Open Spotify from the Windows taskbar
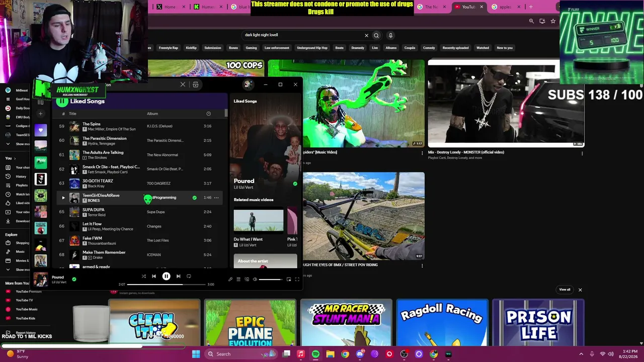644x362 pixels. 315,354
